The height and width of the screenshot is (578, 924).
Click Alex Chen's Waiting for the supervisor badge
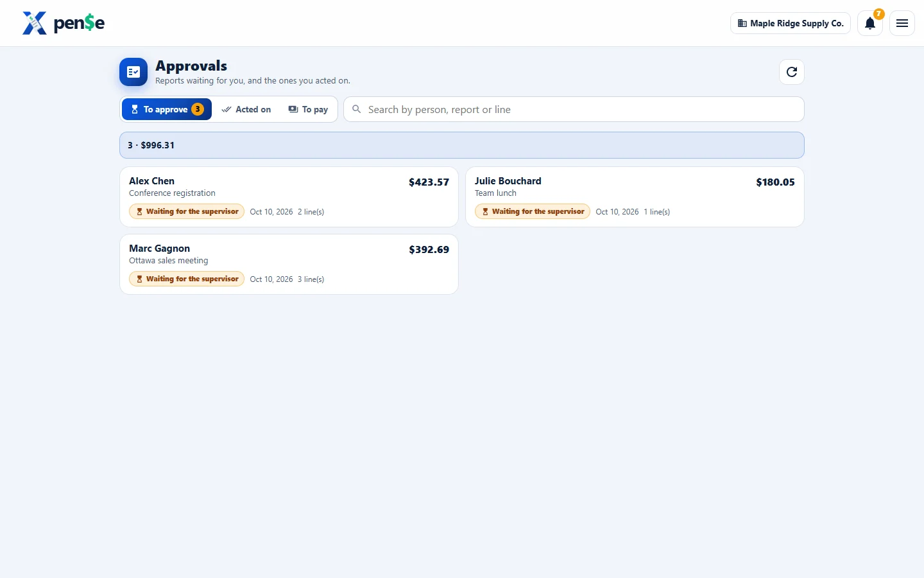tap(187, 211)
